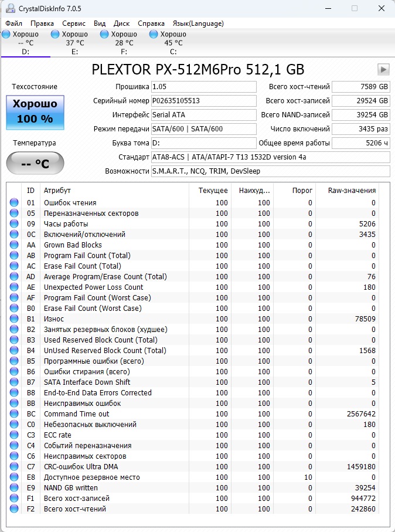Screen dimensions: 395x532
Task: Open the Диск menu
Action: click(121, 23)
